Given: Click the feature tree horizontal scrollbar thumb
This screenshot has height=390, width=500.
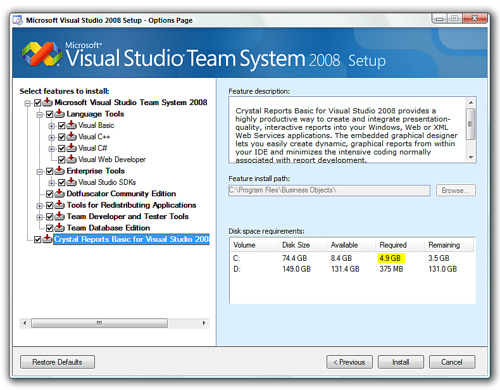Looking at the screenshot, I should pos(99,323).
